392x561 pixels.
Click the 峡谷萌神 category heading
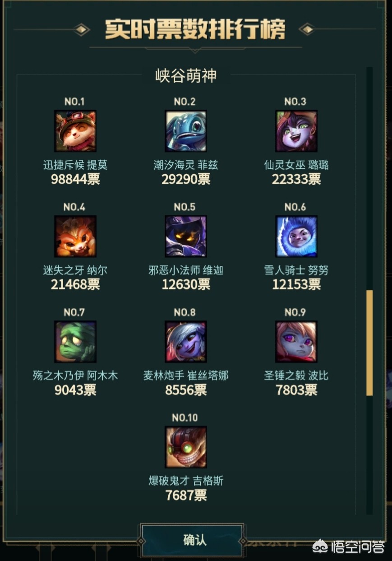186,76
